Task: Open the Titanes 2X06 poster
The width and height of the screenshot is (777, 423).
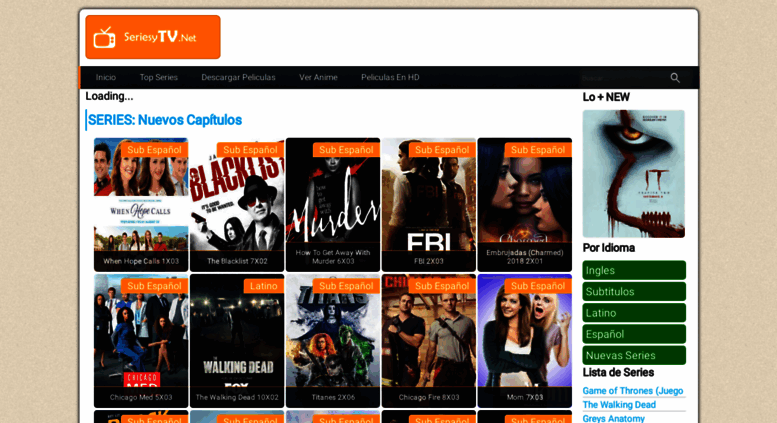Action: [333, 340]
